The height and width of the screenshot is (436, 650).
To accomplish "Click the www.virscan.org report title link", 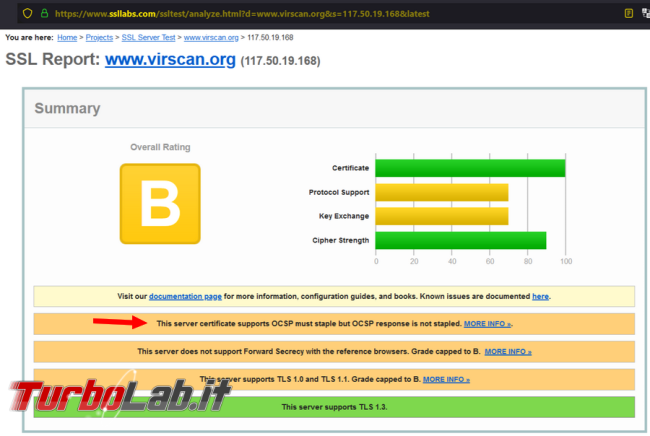I will click(x=170, y=59).
